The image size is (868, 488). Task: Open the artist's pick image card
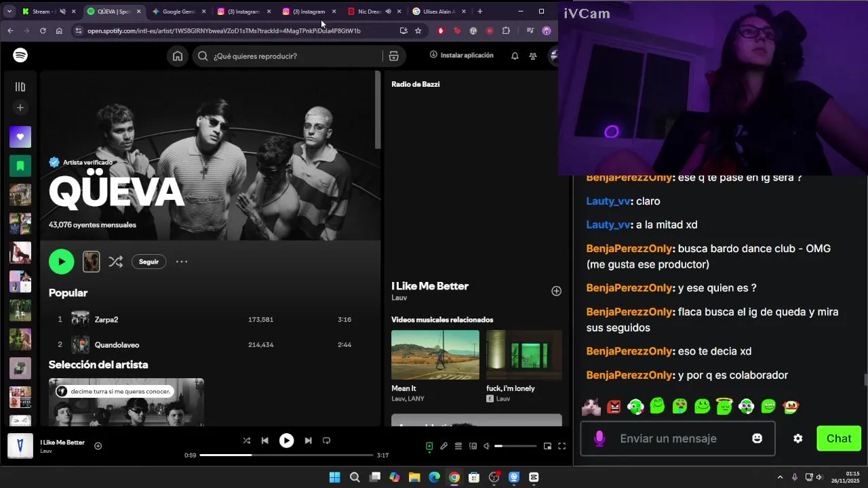pyautogui.click(x=126, y=402)
